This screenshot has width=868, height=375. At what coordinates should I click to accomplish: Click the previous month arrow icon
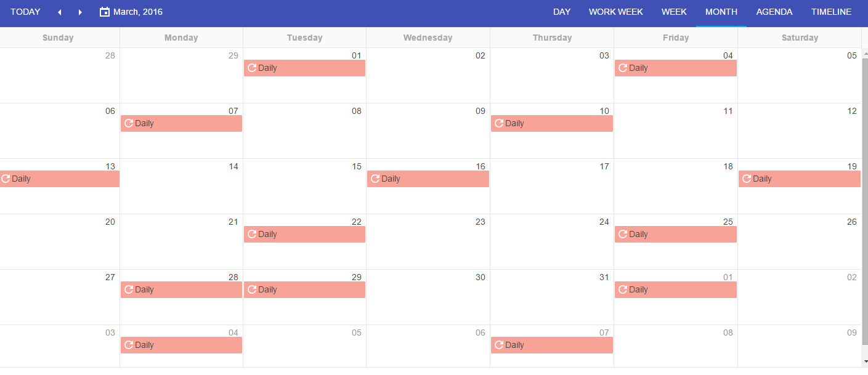60,12
